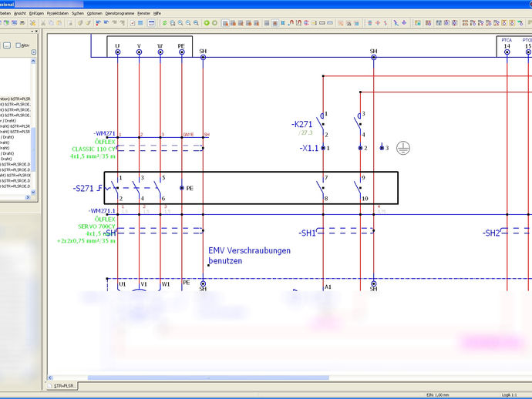
Task: Open the Projektdaten menu
Action: [58, 13]
